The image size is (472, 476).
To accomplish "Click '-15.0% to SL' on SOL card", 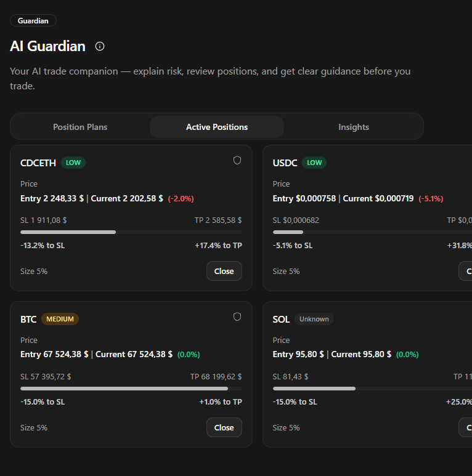I will pyautogui.click(x=295, y=402).
